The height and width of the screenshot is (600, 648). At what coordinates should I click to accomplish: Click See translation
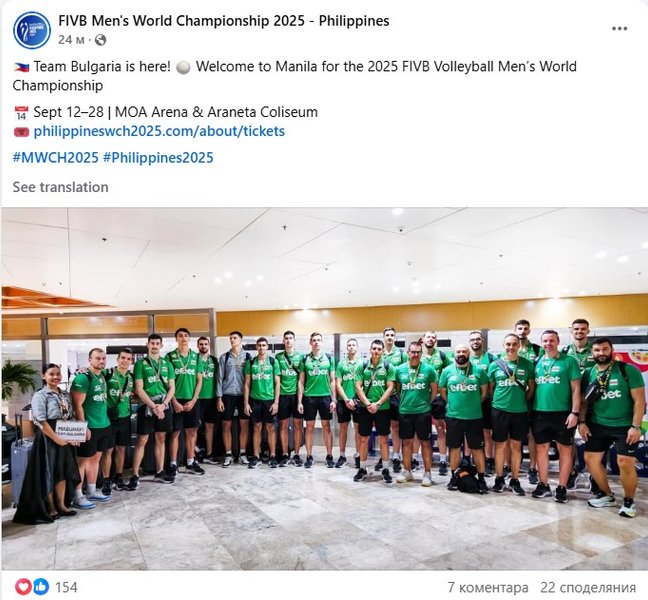coord(60,187)
